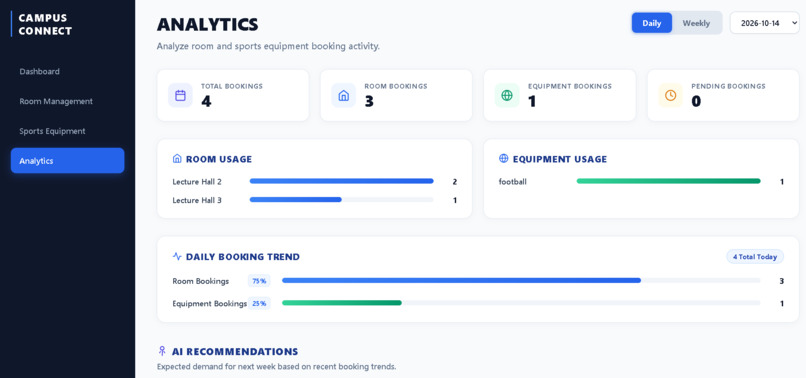806x378 pixels.
Task: Click the pulse icon beside Daily Booking Trend
Action: pos(177,256)
